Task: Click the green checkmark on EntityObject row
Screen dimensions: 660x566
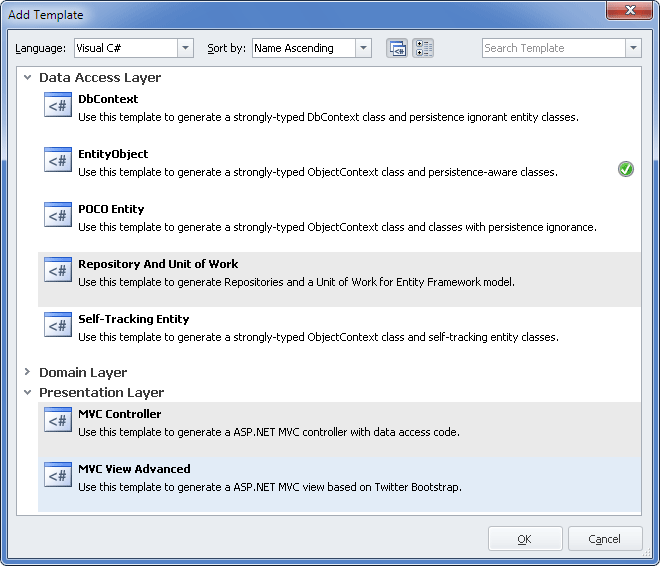Action: [626, 169]
